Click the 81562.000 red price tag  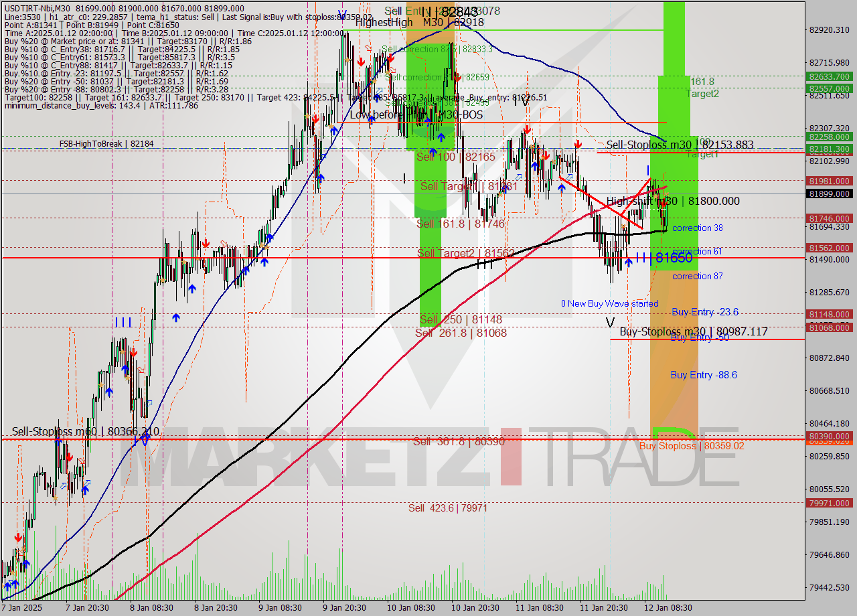[x=829, y=248]
